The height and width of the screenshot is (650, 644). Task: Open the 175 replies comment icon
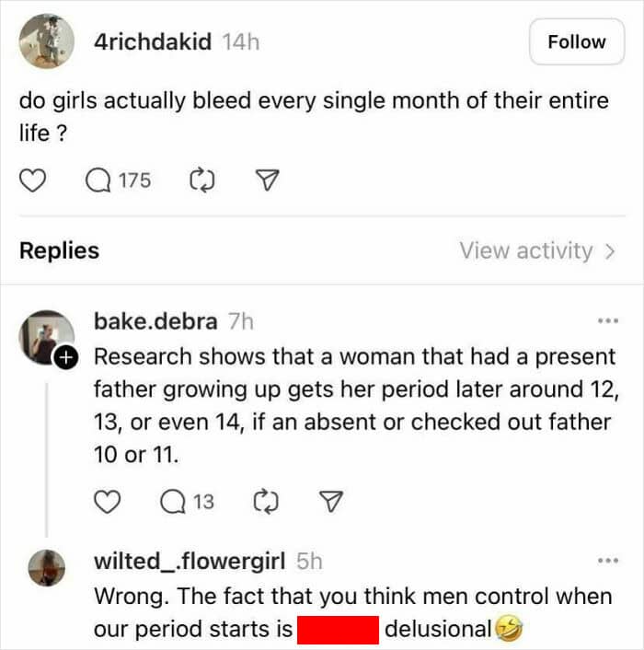click(98, 180)
